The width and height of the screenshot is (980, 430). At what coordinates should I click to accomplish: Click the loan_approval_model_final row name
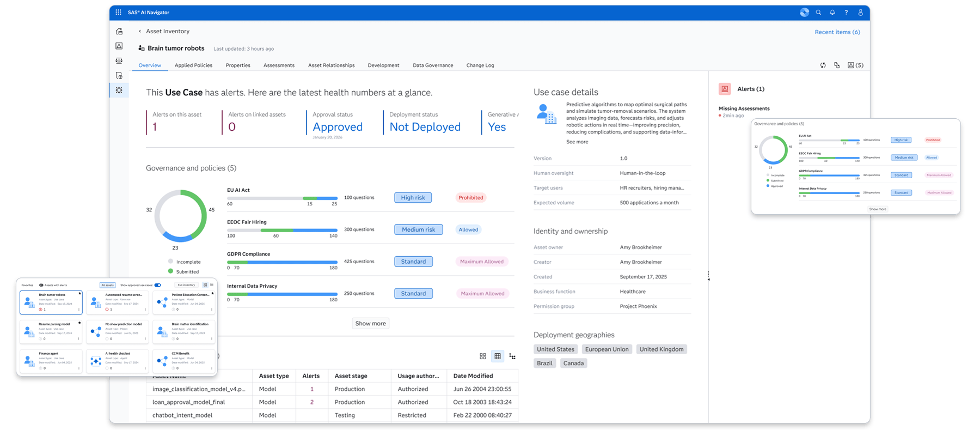[x=188, y=402]
